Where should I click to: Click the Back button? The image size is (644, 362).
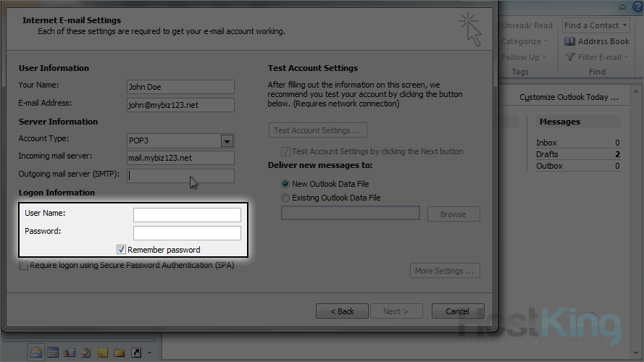[x=342, y=311]
